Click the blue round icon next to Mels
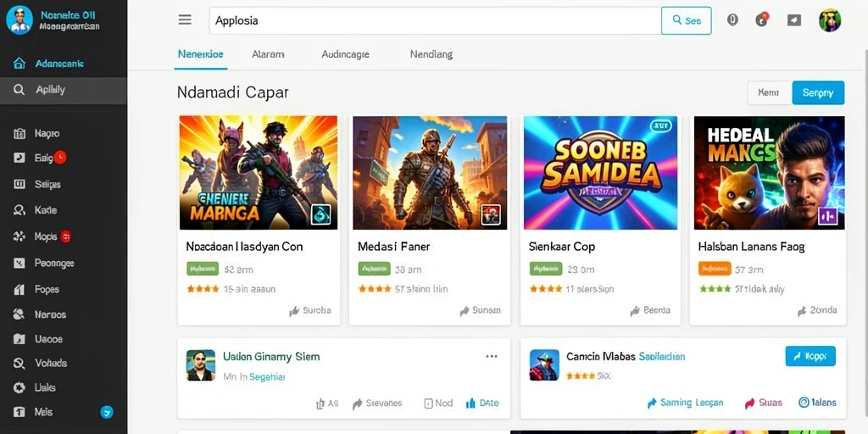This screenshot has width=868, height=434. [107, 412]
